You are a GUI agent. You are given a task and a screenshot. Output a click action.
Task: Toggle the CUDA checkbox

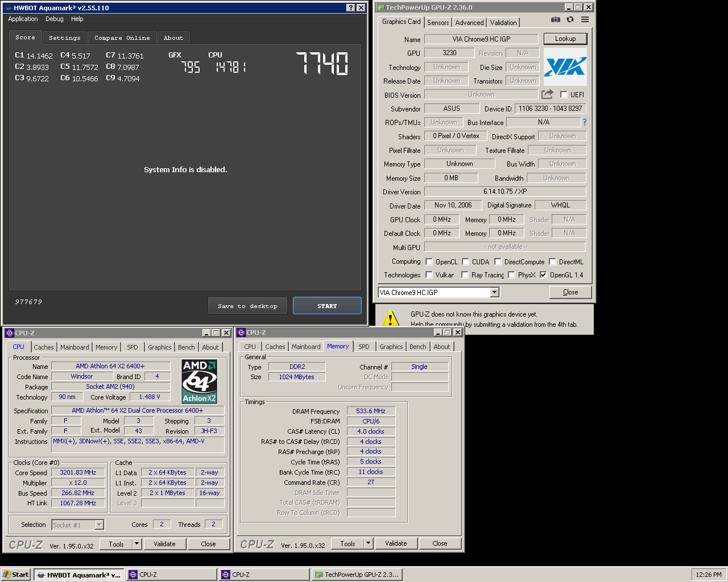click(465, 261)
